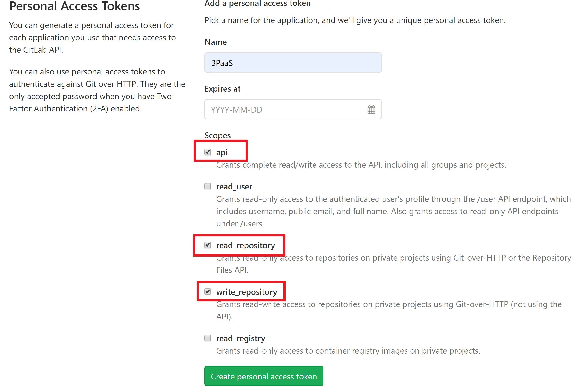Enable the api scope checkbox
Viewport: 577px width, 392px height.
click(208, 152)
